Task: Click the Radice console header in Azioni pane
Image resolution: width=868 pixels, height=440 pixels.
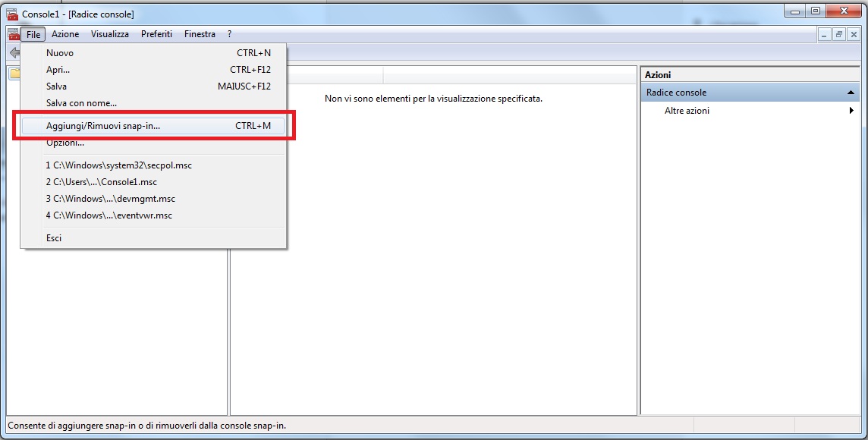Action: click(751, 93)
